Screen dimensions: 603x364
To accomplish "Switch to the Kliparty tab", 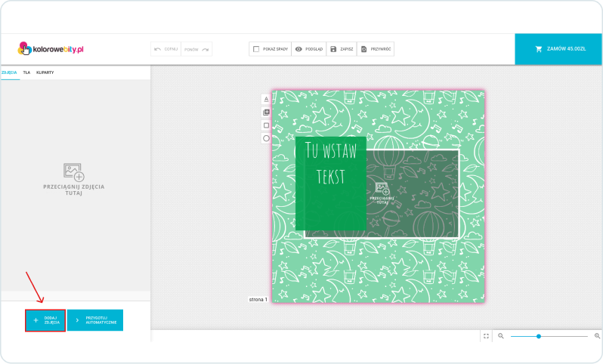I will click(45, 72).
